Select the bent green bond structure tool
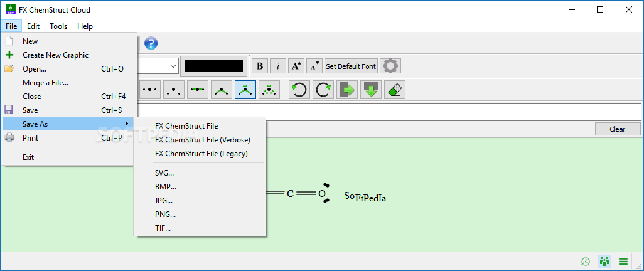 222,90
